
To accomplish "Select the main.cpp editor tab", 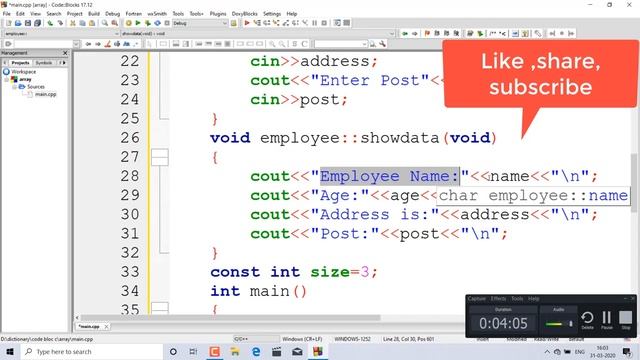I will point(89,327).
